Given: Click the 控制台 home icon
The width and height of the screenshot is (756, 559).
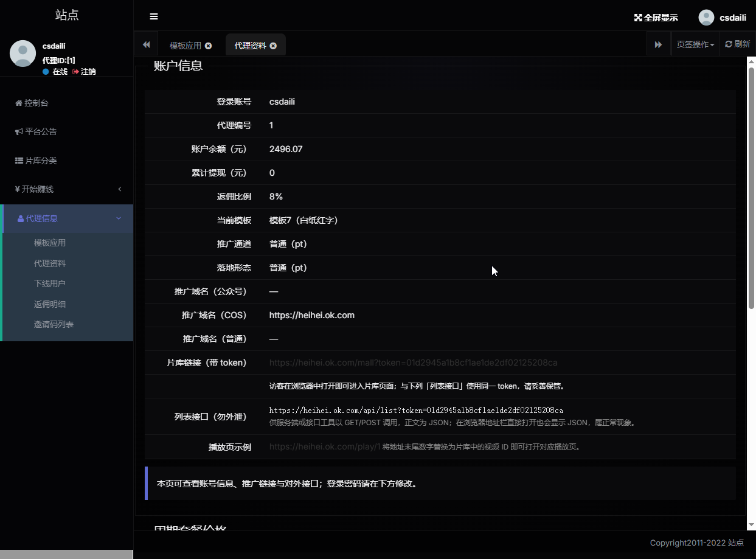Looking at the screenshot, I should [19, 103].
